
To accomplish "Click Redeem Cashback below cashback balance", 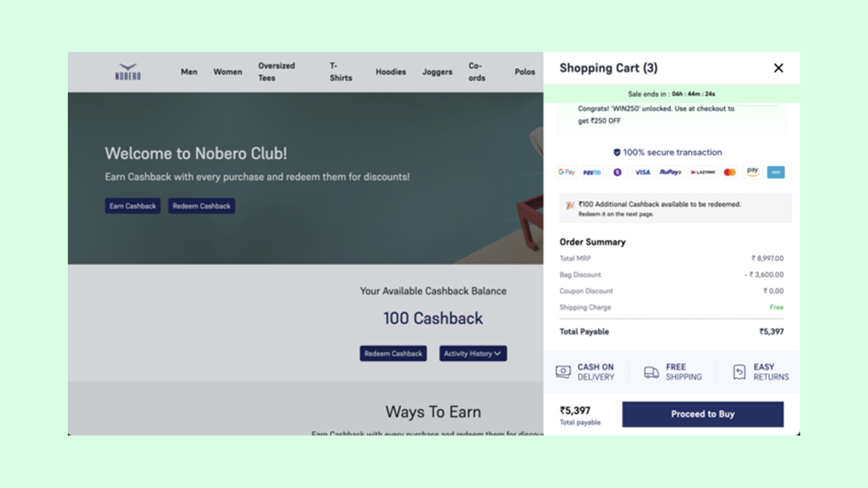I will [x=393, y=353].
